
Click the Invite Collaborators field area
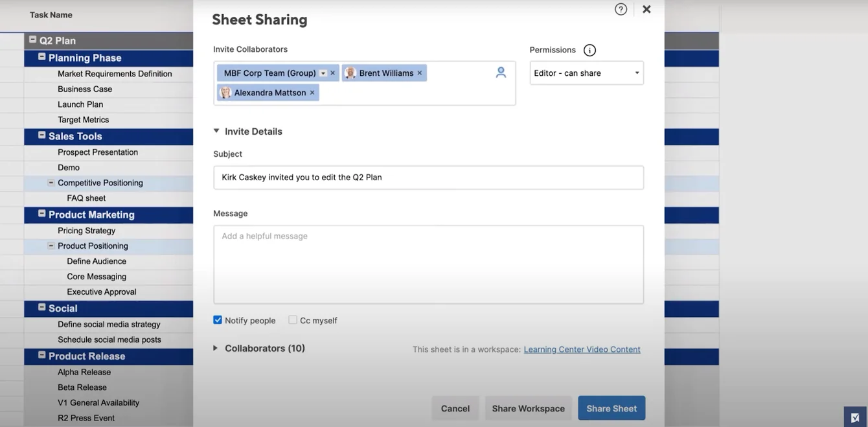pyautogui.click(x=365, y=83)
